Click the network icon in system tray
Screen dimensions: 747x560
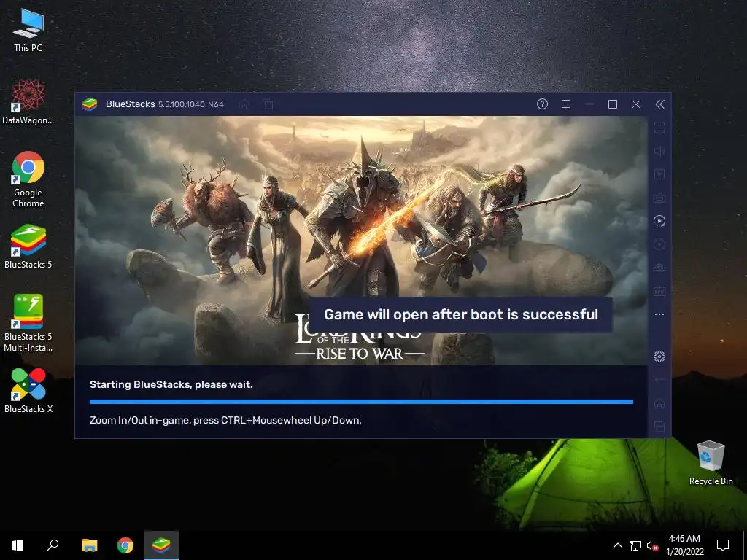pyautogui.click(x=635, y=545)
